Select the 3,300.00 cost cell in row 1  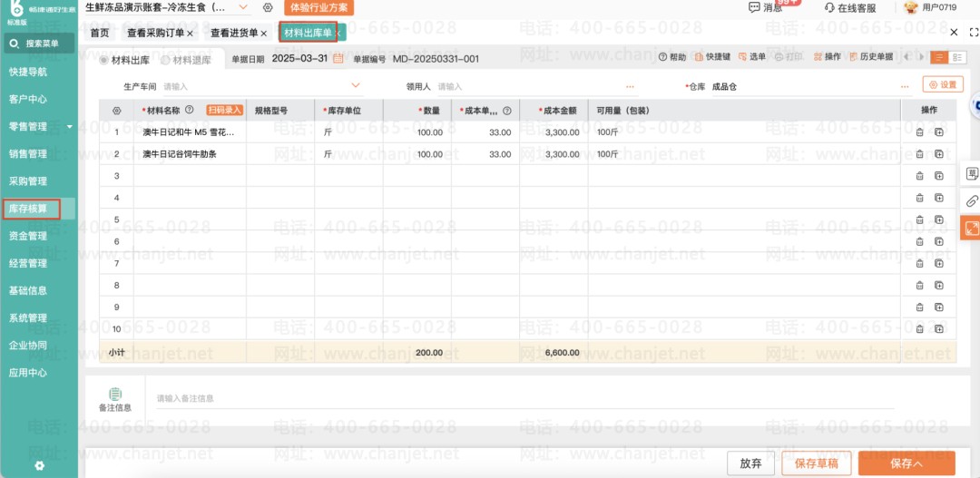pos(554,132)
